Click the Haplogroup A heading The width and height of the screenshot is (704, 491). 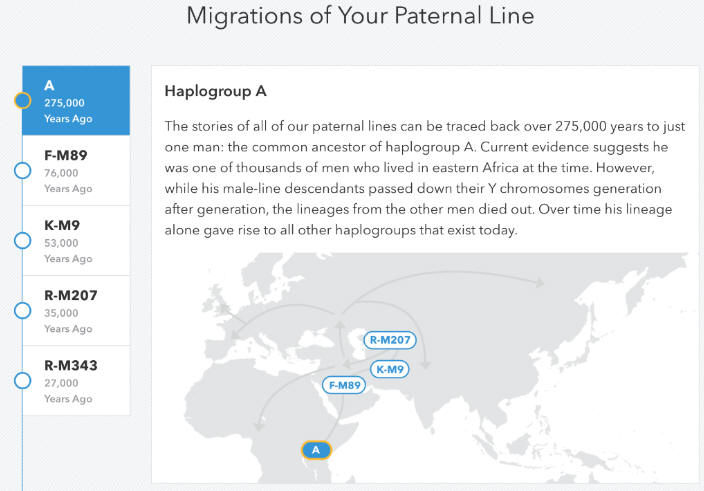(216, 91)
